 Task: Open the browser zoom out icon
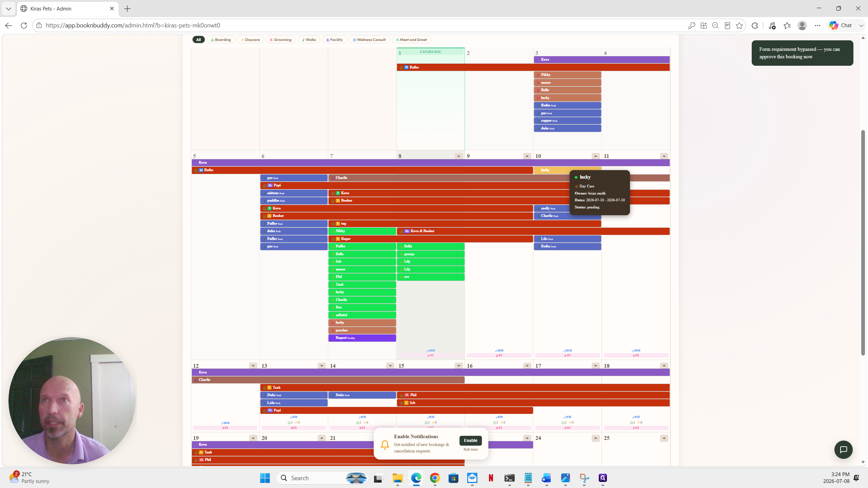pyautogui.click(x=715, y=25)
